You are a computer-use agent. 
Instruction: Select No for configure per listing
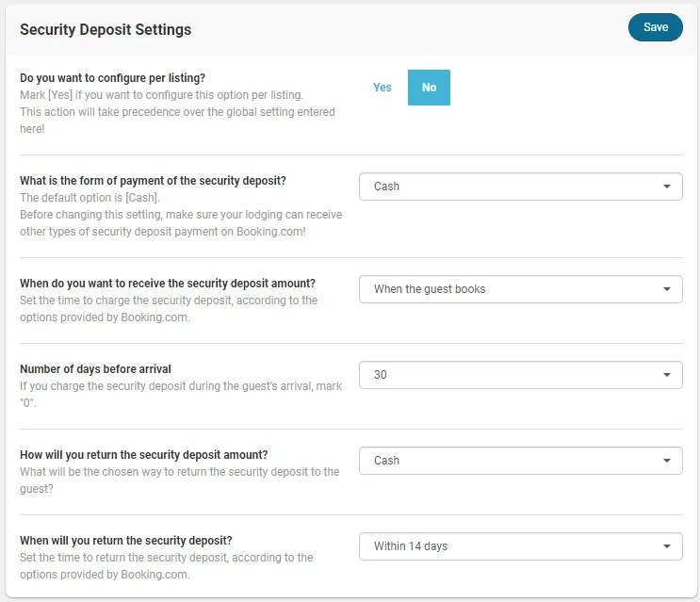[x=429, y=88]
